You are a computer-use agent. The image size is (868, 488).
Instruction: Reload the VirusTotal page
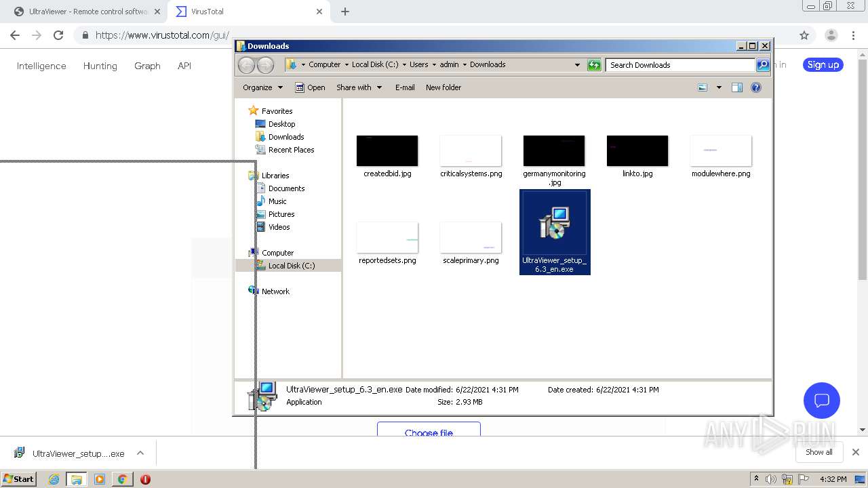tap(58, 35)
